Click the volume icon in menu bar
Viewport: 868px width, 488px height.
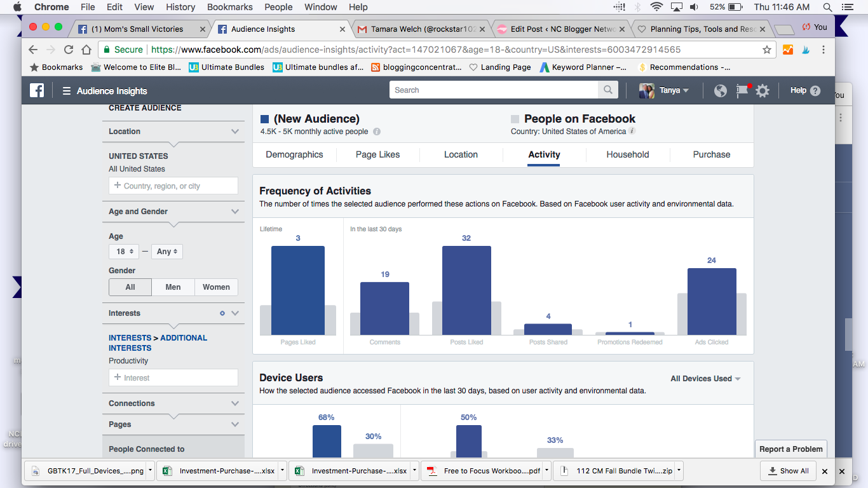click(x=694, y=7)
